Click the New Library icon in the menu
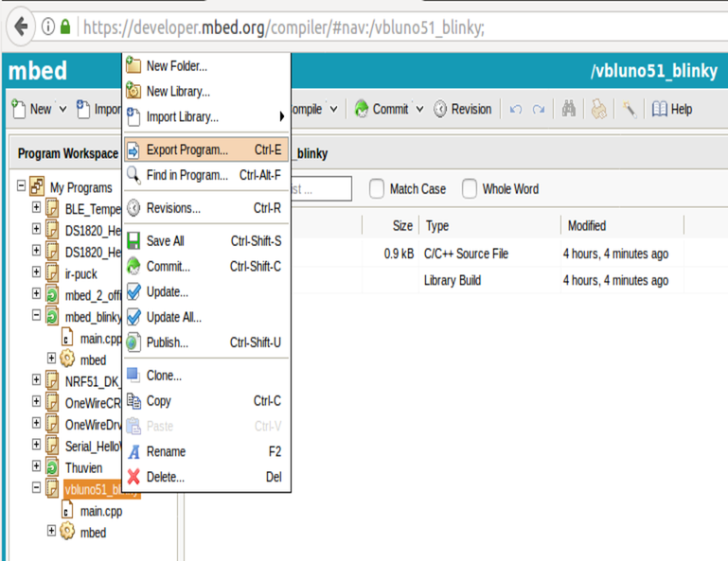Screen dimensions: 728x561 click(x=133, y=90)
